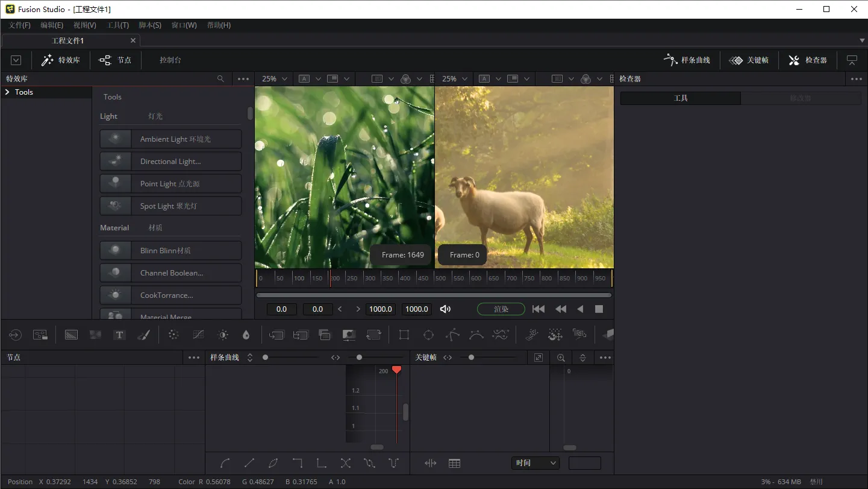This screenshot has width=868, height=489.
Task: Mute the audio with the speaker icon
Action: [x=445, y=309]
